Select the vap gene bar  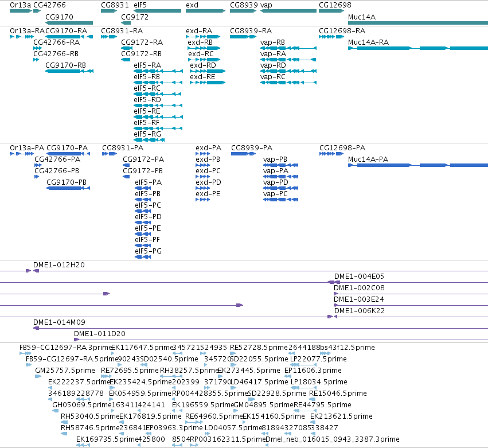pos(288,11)
